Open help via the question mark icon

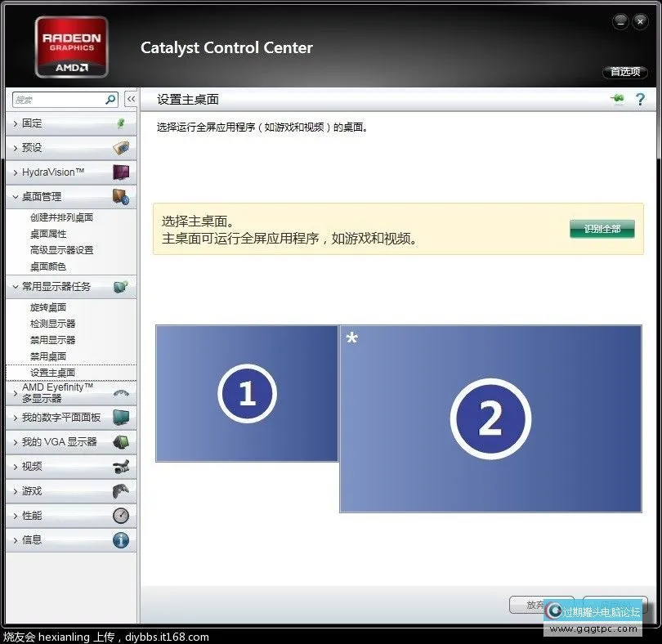pyautogui.click(x=640, y=98)
